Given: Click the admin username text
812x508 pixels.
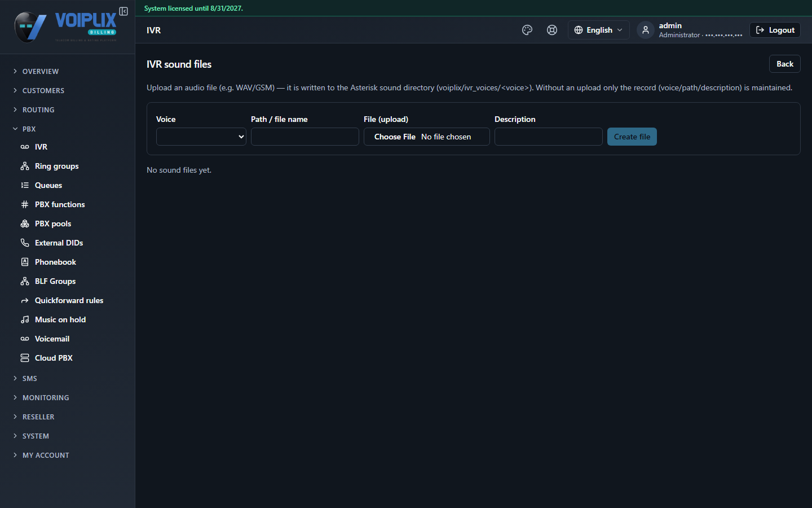Looking at the screenshot, I should pyautogui.click(x=670, y=25).
